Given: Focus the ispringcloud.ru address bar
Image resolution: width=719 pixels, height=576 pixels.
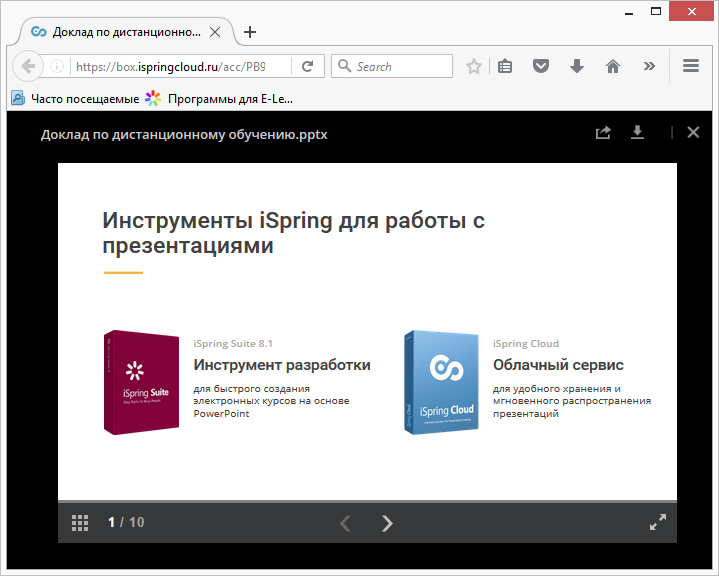Looking at the screenshot, I should click(x=170, y=67).
